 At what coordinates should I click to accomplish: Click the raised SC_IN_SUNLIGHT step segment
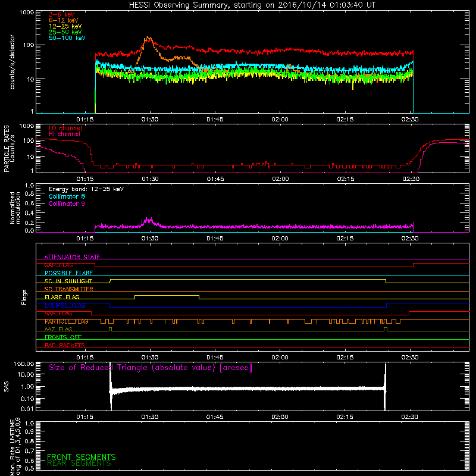(x=248, y=280)
